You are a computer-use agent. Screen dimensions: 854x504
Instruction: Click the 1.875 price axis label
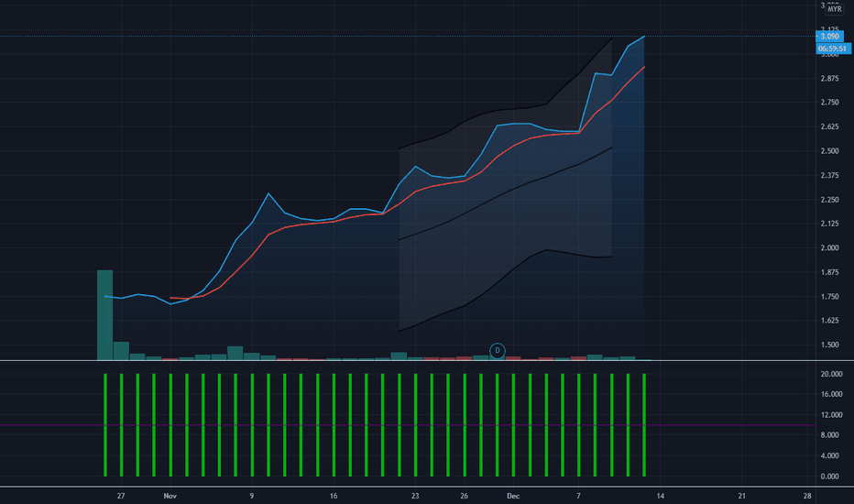point(829,272)
